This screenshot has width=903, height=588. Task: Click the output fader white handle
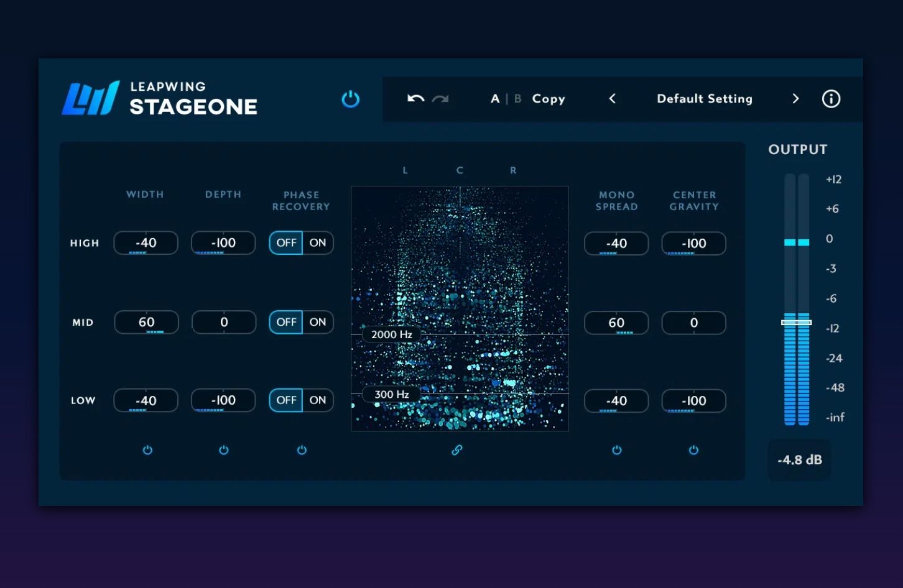pyautogui.click(x=797, y=322)
